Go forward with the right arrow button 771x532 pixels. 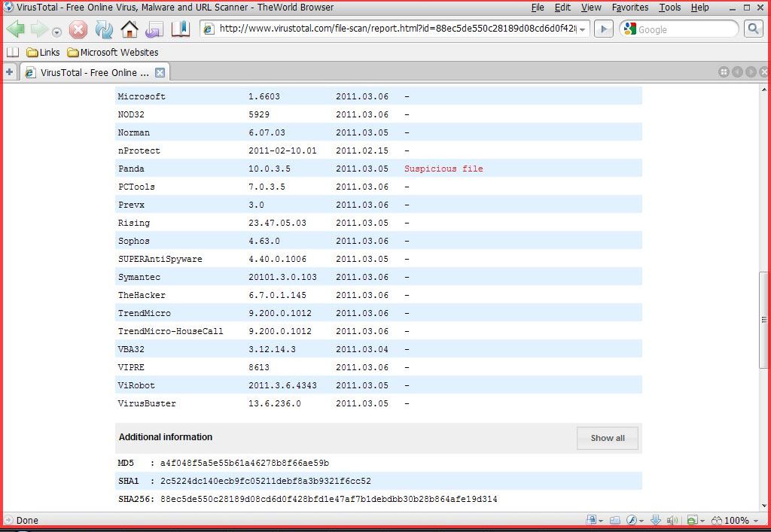pos(39,29)
